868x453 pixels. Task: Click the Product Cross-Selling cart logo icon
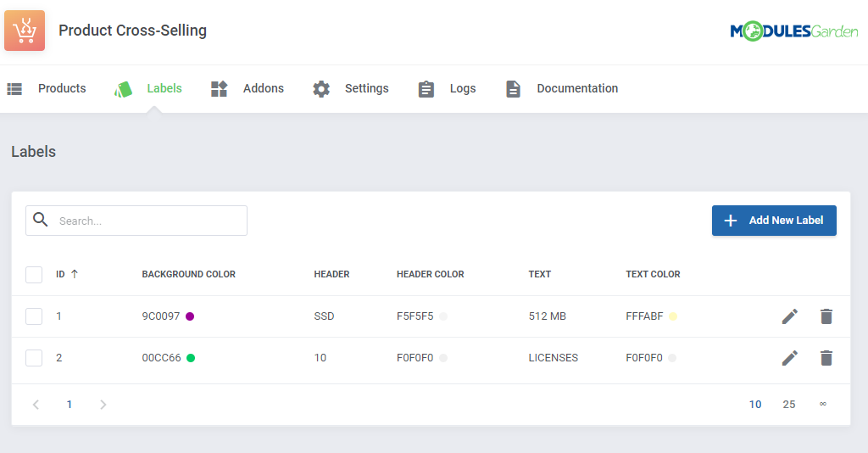(x=25, y=31)
